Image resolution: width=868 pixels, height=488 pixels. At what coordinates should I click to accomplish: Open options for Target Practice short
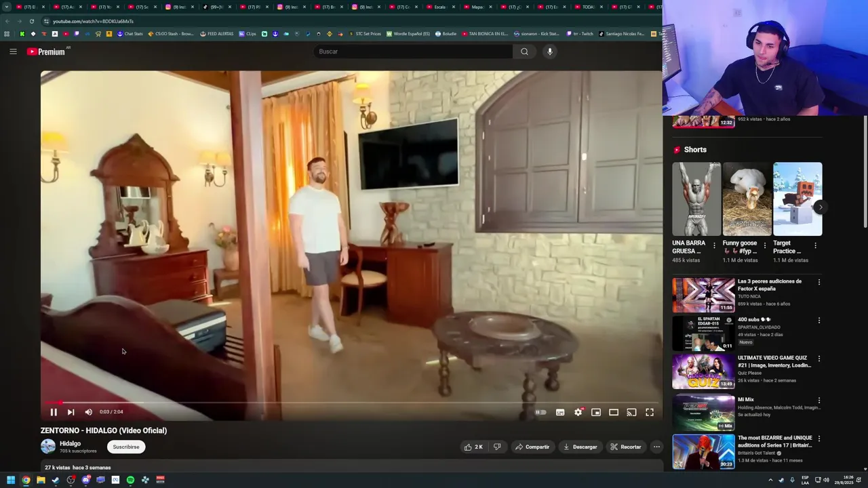pos(816,245)
